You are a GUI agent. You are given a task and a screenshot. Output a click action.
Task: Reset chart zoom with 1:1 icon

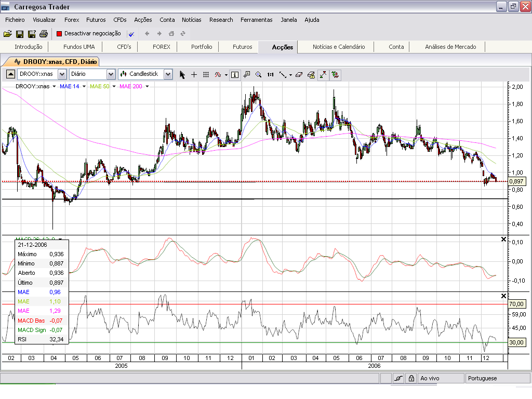[x=270, y=74]
